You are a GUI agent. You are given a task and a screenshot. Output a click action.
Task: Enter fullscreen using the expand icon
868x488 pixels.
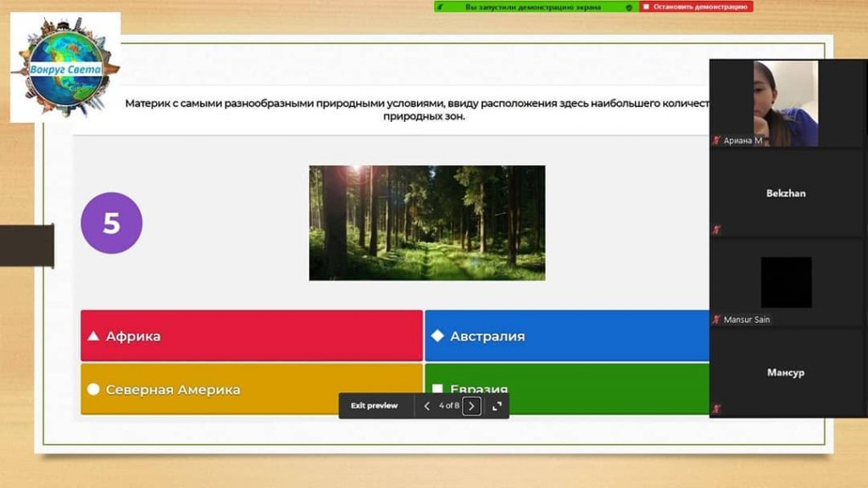[497, 406]
